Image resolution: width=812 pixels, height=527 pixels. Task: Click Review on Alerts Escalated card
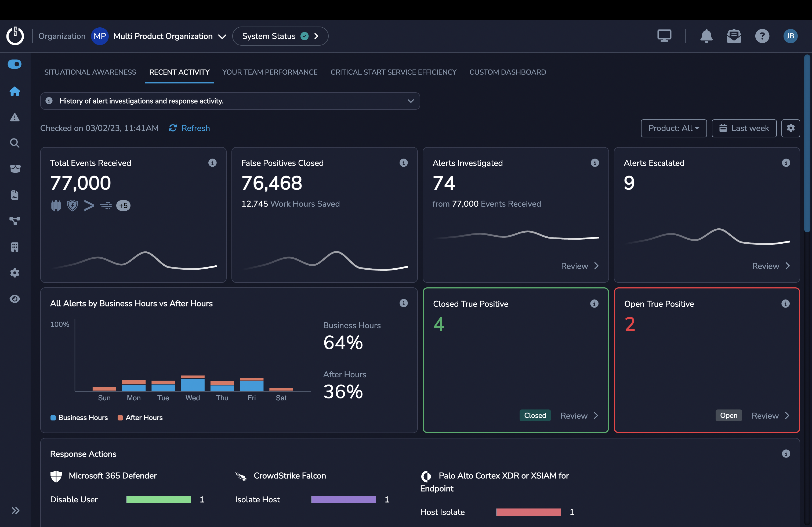(x=771, y=266)
